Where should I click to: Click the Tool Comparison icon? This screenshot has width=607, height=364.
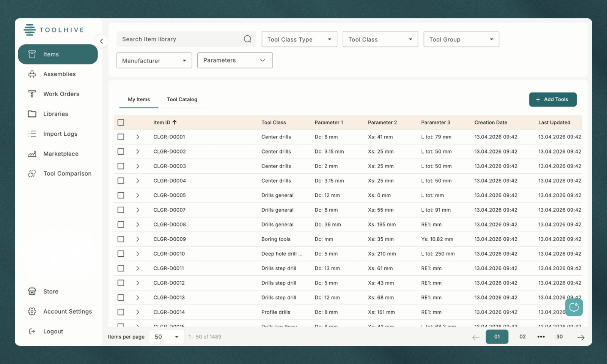point(32,173)
